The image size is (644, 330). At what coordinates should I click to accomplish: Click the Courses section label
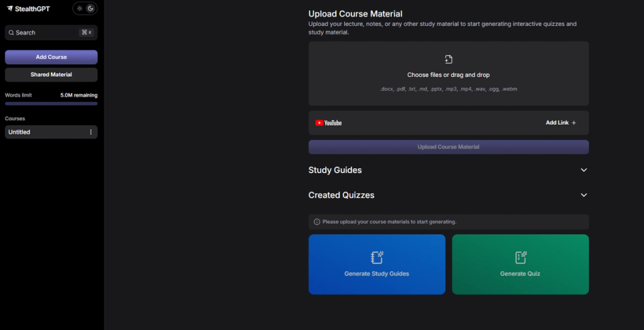[15, 118]
